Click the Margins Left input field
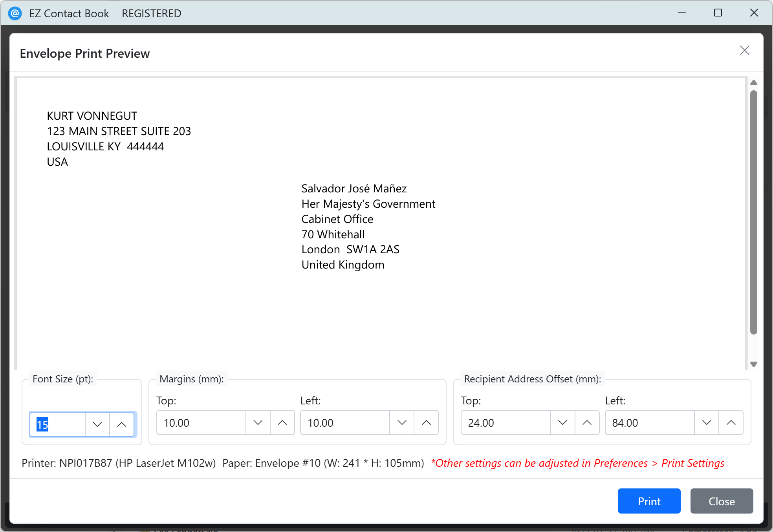Image resolution: width=773 pixels, height=532 pixels. point(344,423)
